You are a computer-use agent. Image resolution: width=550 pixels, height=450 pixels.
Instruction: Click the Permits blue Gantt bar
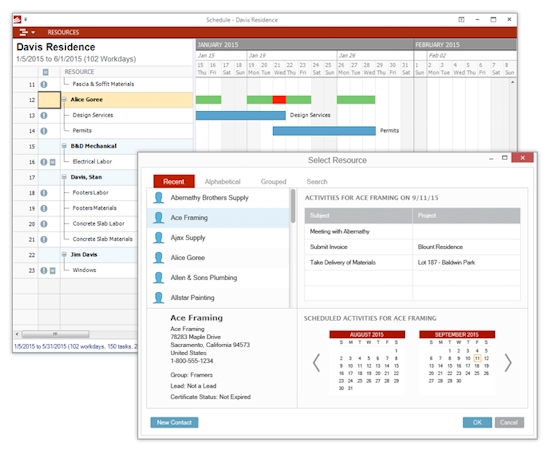[324, 131]
